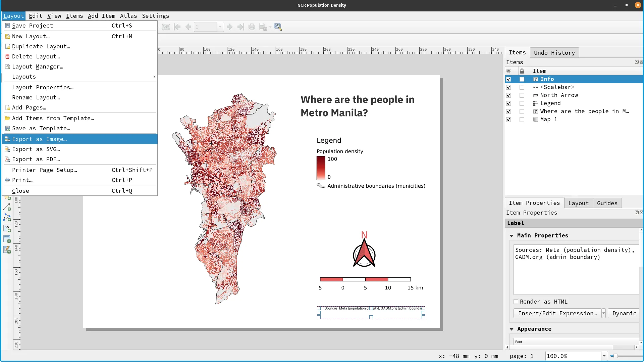Choose Export as PDF from the menu
Viewport: 644px width, 362px height.
click(36, 159)
